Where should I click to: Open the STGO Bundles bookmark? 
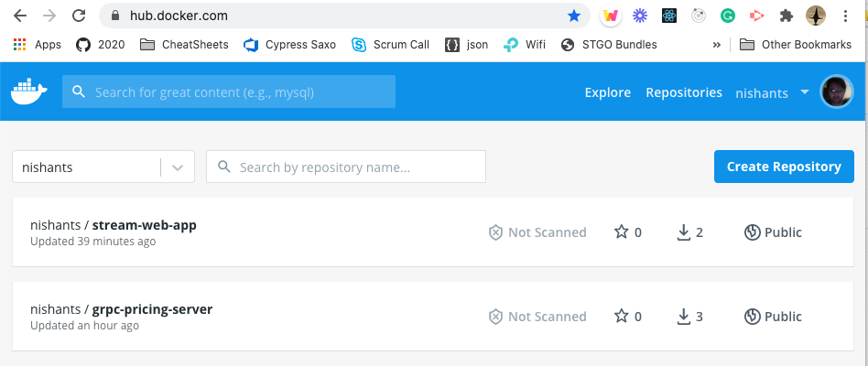pos(609,45)
